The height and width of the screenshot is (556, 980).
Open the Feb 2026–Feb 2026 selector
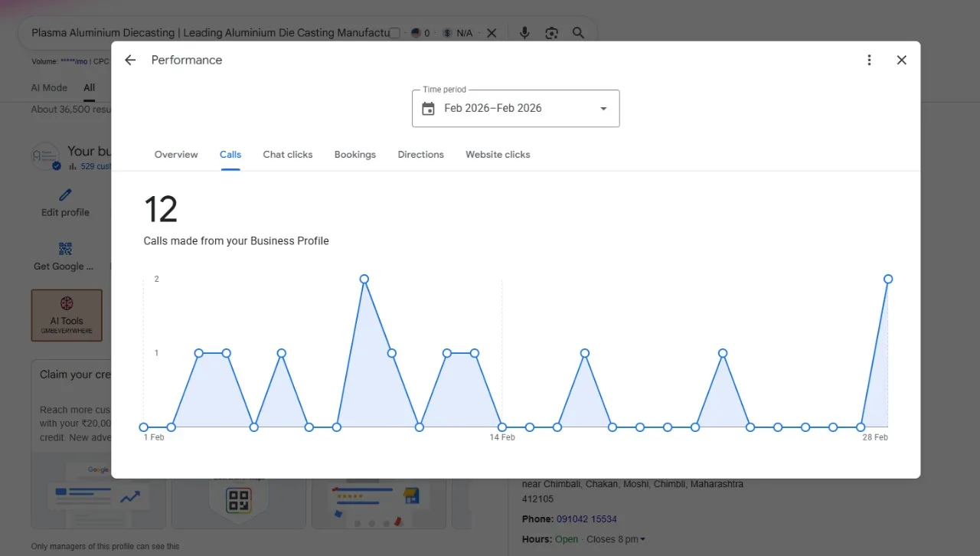pyautogui.click(x=515, y=108)
